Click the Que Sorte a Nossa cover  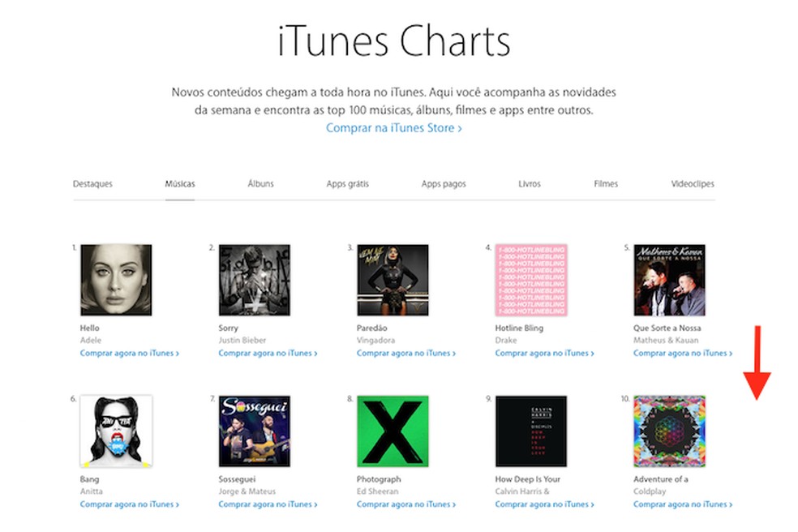click(669, 280)
